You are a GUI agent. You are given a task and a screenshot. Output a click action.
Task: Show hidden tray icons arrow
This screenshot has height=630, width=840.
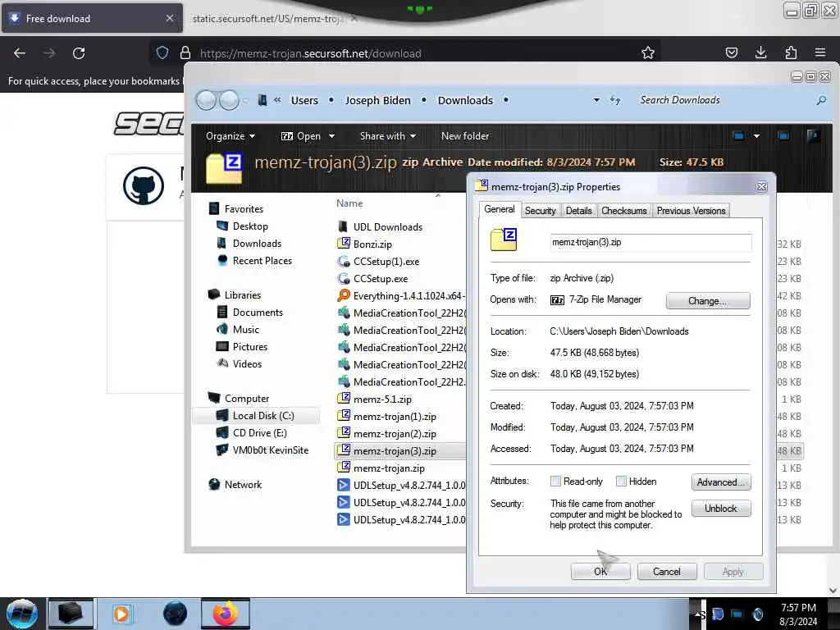tap(696, 614)
